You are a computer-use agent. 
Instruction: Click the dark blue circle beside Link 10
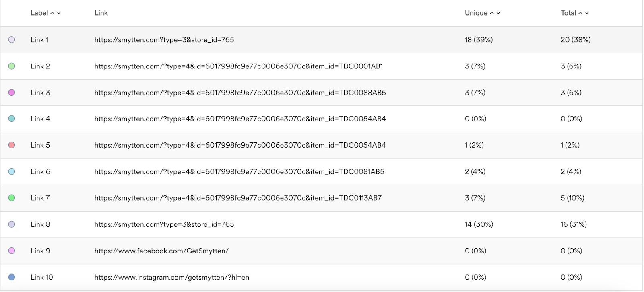[x=12, y=277]
